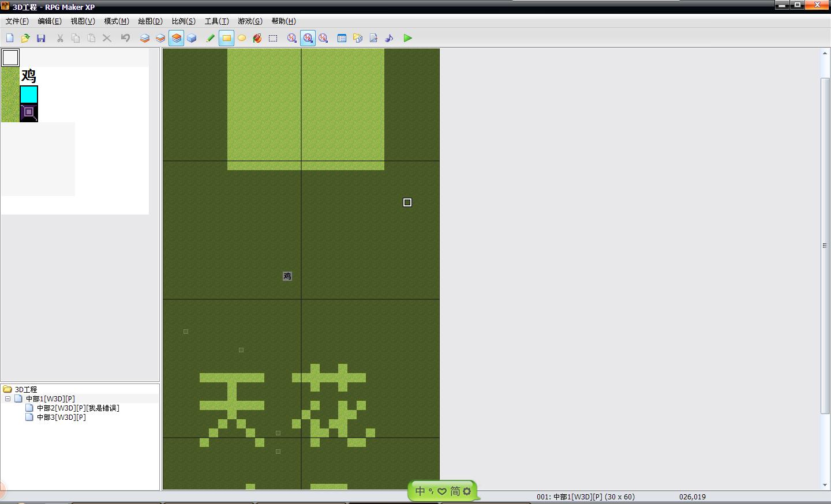
Task: Toggle the highlighted Rectangle drawing tool
Action: tap(226, 38)
